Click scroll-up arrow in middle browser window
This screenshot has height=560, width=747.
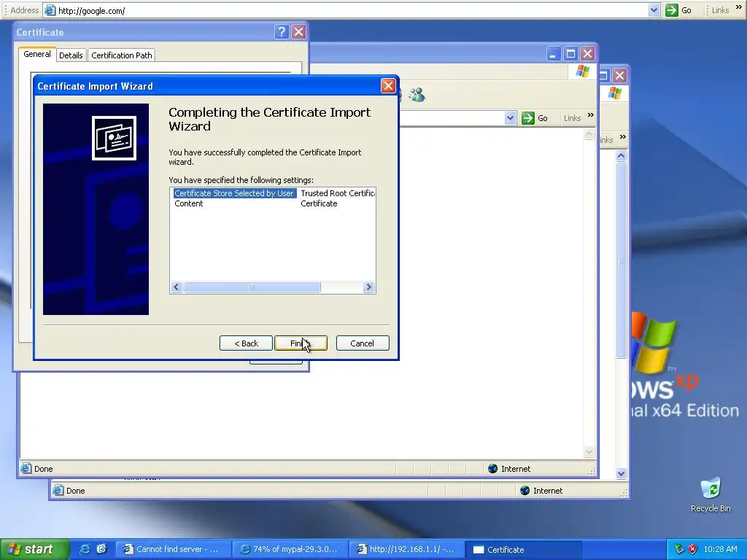coord(589,135)
